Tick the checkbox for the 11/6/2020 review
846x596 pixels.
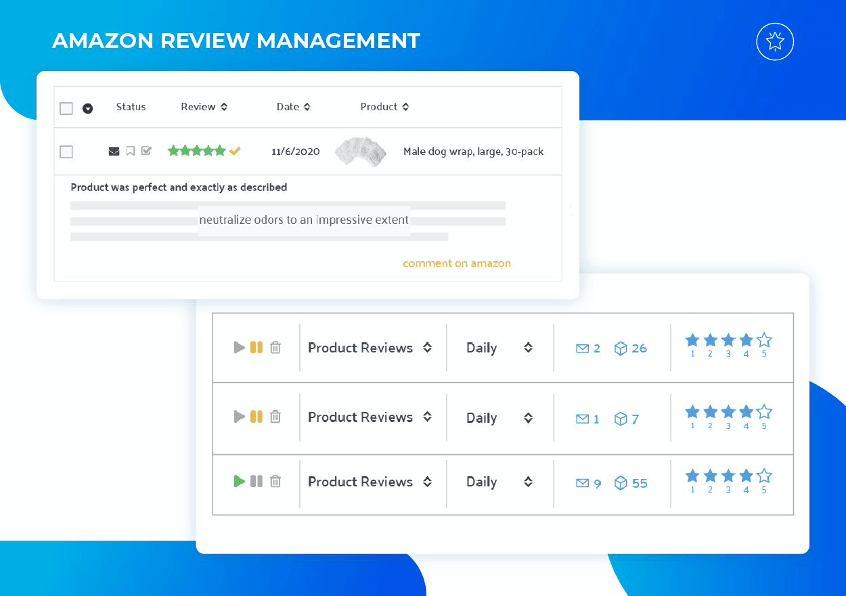[66, 152]
